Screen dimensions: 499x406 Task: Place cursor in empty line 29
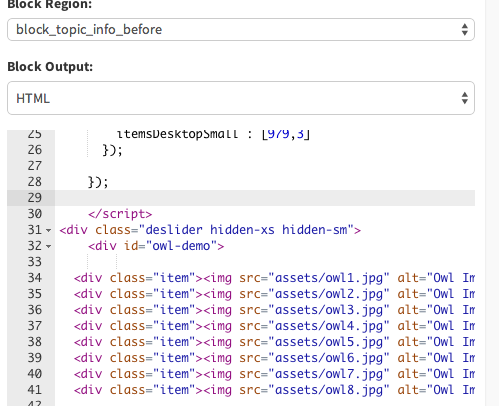pos(265,198)
